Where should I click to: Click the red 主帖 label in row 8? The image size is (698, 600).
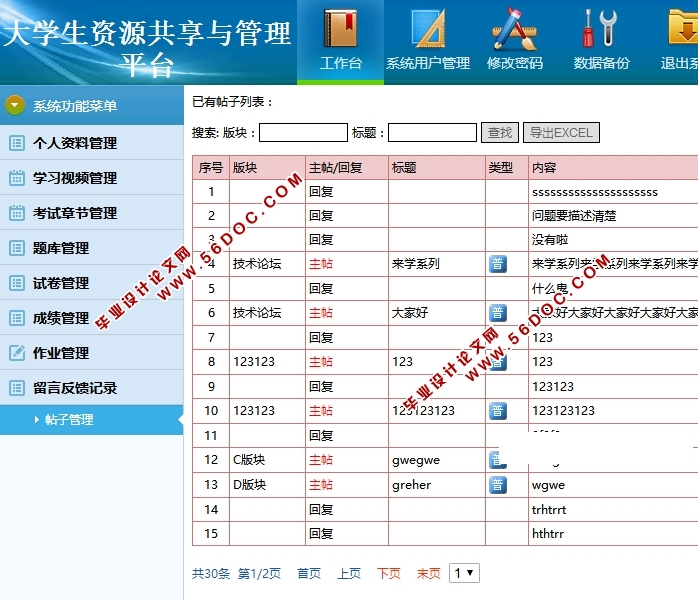pyautogui.click(x=321, y=362)
